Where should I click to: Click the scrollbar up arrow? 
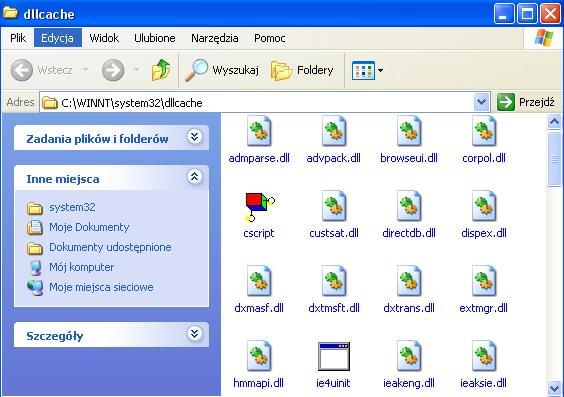pos(554,122)
